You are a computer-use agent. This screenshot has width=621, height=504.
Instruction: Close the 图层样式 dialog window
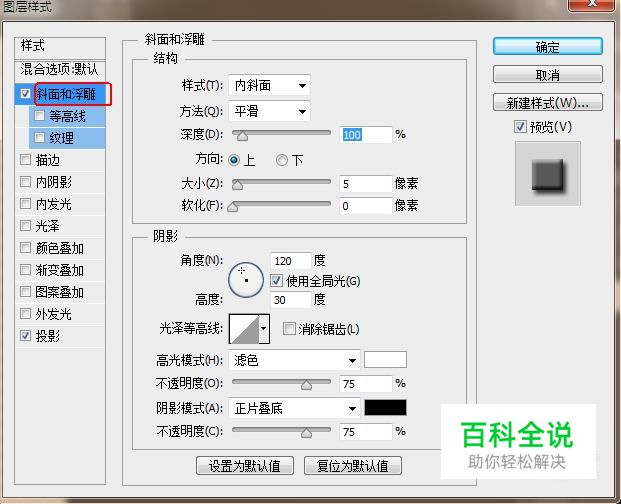tap(592, 4)
